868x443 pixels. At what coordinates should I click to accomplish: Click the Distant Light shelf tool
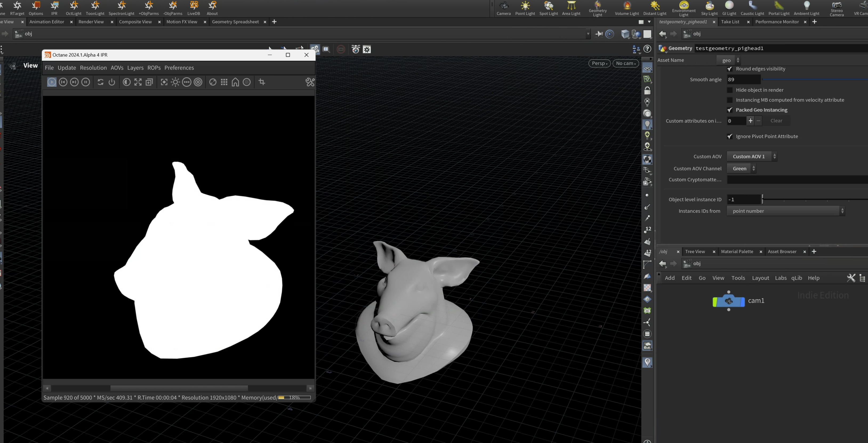655,8
